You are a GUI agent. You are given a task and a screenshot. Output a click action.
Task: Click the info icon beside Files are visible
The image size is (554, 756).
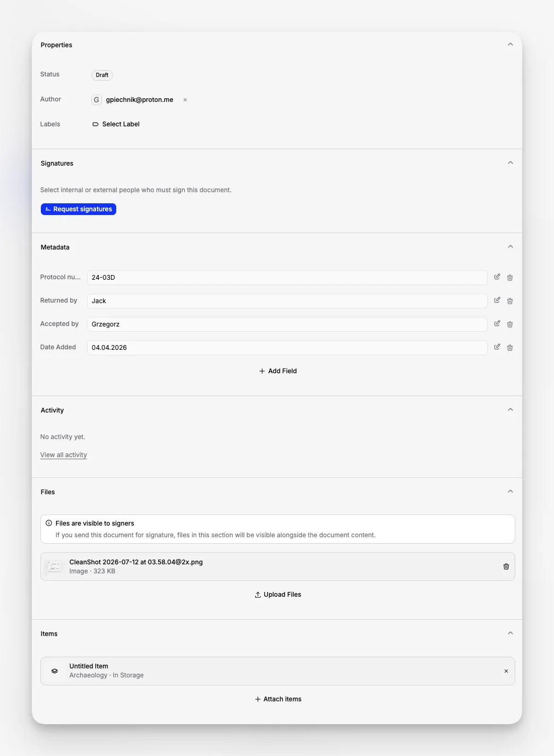coord(49,523)
